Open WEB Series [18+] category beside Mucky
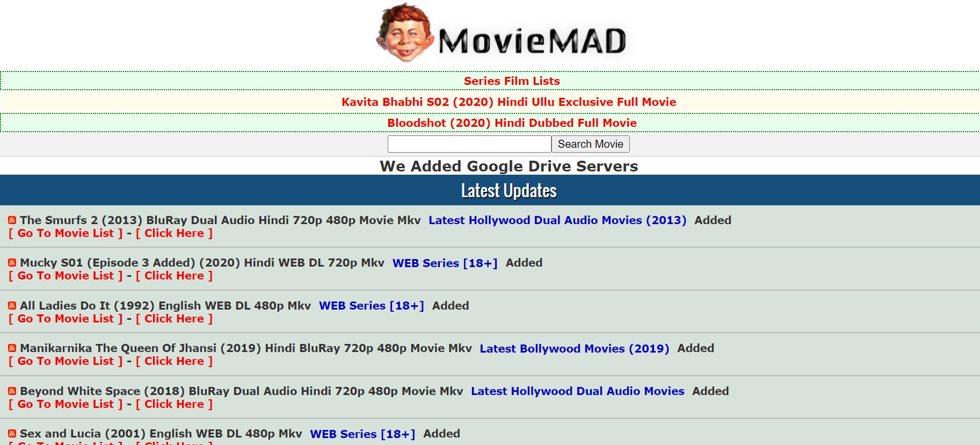980x445 pixels. 445,263
